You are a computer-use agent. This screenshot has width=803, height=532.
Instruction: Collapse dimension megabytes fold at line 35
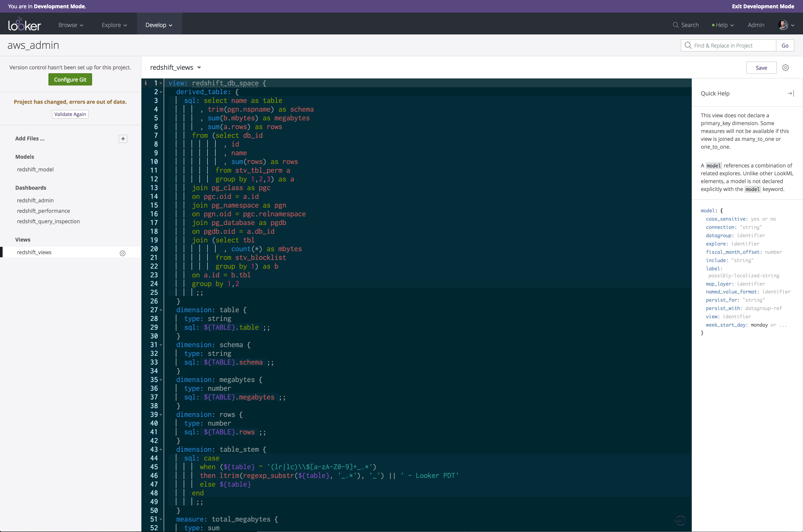(161, 380)
